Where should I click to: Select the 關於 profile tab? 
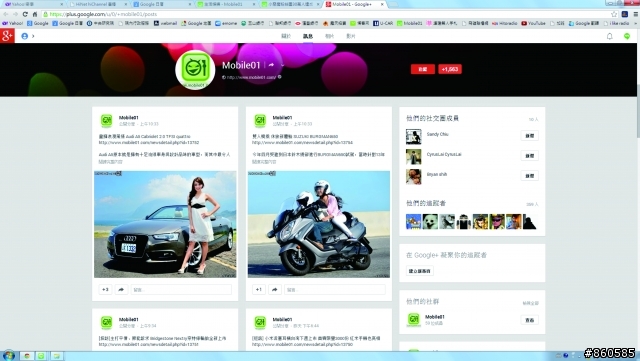point(286,36)
